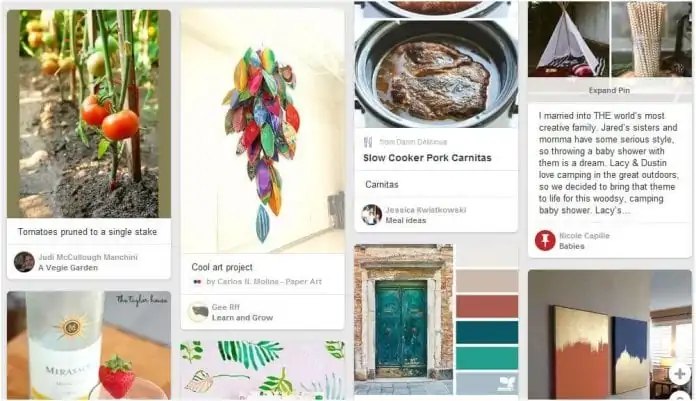Click Gee Rff's profile avatar
The width and height of the screenshot is (696, 401).
198,312
